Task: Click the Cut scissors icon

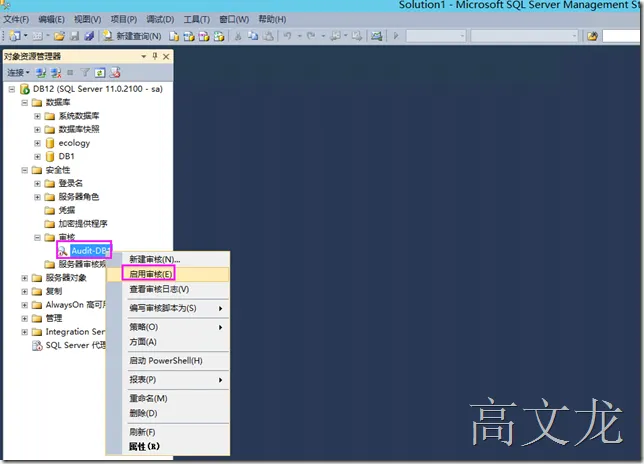Action: click(x=238, y=37)
